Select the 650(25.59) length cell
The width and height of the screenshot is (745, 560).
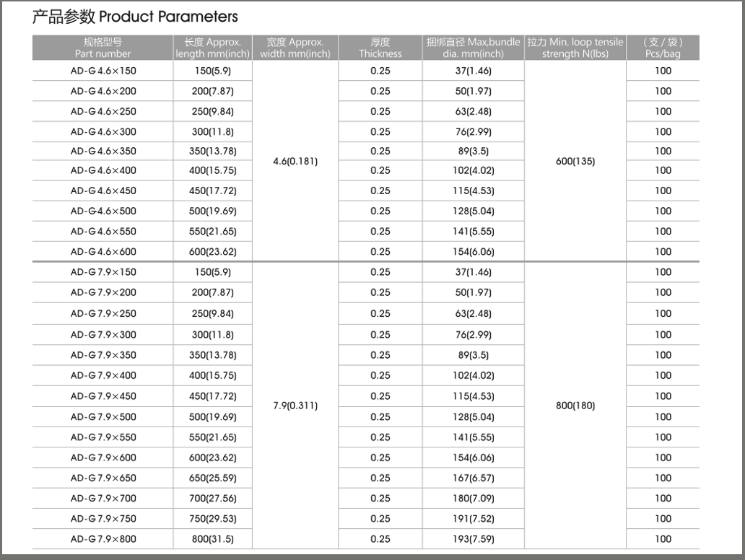[212, 478]
